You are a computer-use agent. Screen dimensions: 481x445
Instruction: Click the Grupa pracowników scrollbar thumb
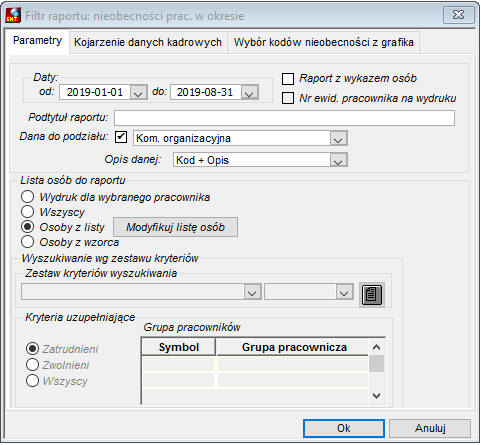point(377,364)
